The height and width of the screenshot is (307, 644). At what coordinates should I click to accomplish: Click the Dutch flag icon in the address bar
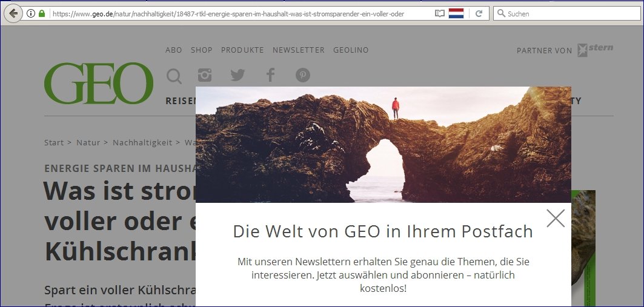pos(456,13)
